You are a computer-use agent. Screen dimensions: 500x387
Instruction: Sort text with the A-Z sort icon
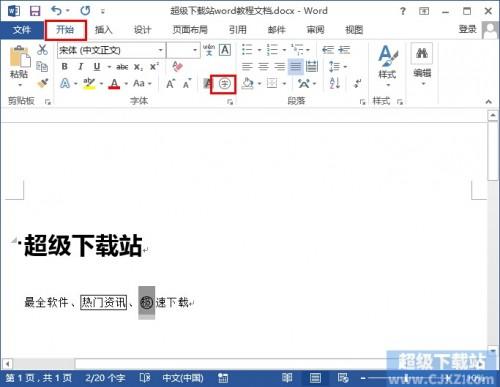point(334,83)
